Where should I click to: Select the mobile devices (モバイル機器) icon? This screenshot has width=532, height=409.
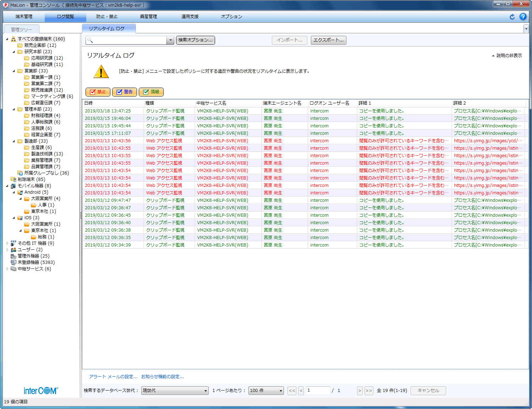point(13,186)
